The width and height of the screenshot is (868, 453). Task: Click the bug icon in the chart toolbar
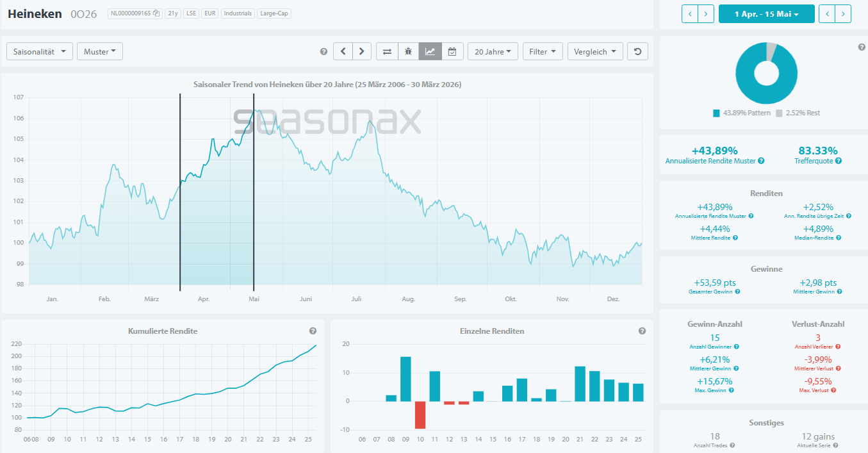click(x=408, y=51)
